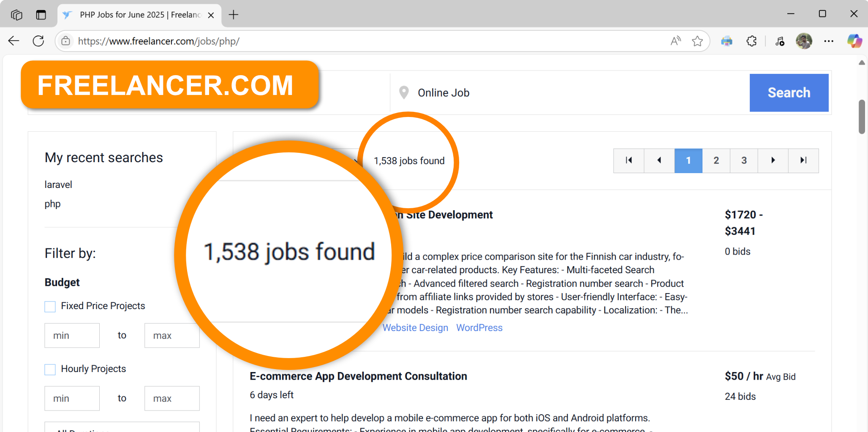Click the scrollbar up arrow
This screenshot has width=868, height=432.
[862, 63]
